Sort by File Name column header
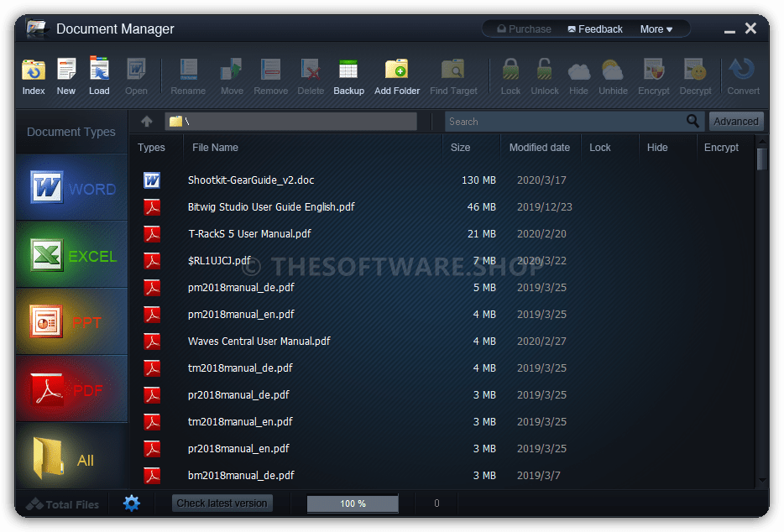 [x=215, y=148]
